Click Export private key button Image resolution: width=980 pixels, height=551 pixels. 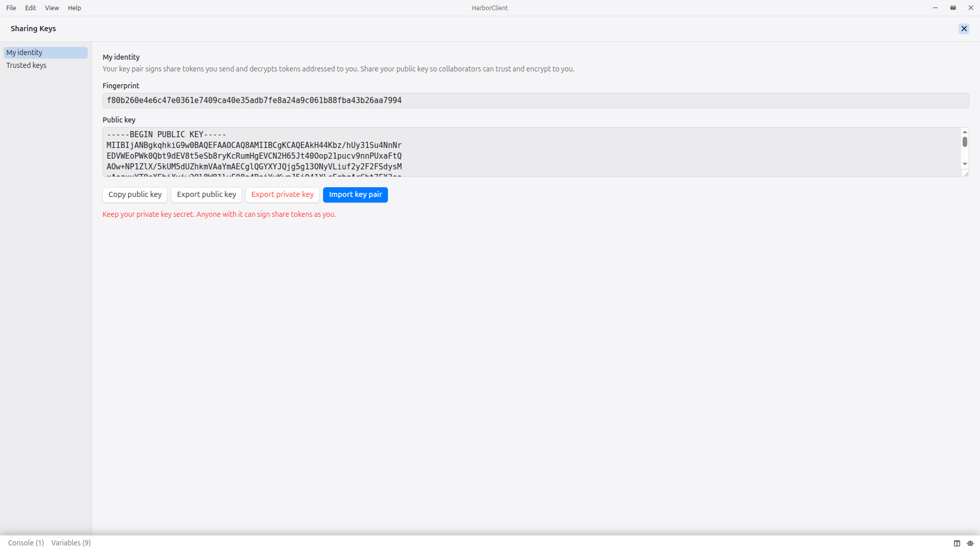coord(282,194)
